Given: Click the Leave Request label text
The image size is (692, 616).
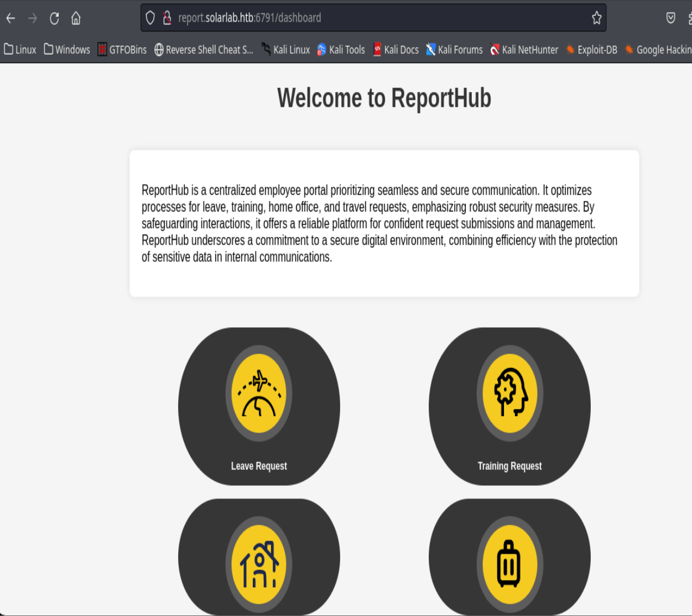Looking at the screenshot, I should (259, 466).
